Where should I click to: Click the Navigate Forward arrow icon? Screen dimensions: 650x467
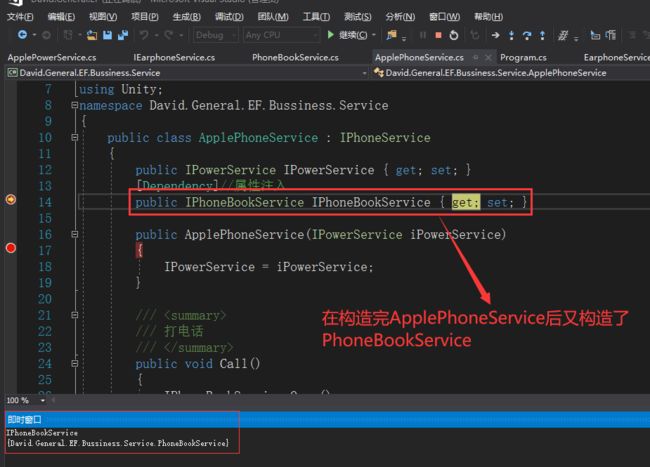point(46,35)
